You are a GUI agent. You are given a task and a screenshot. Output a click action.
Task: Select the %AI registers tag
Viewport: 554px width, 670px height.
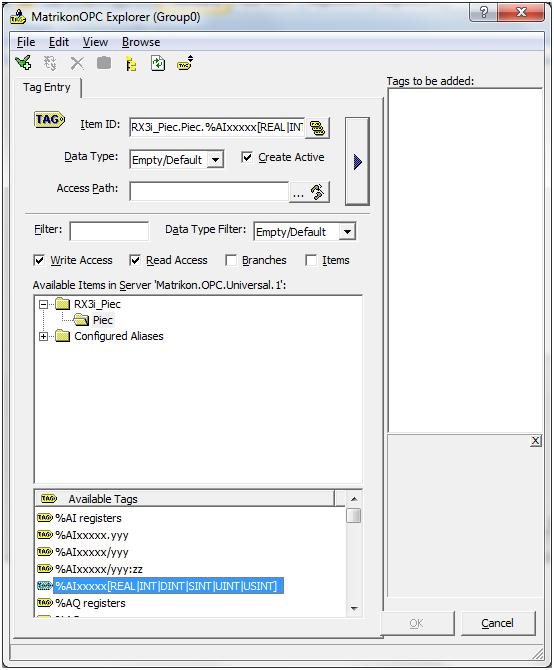click(88, 518)
